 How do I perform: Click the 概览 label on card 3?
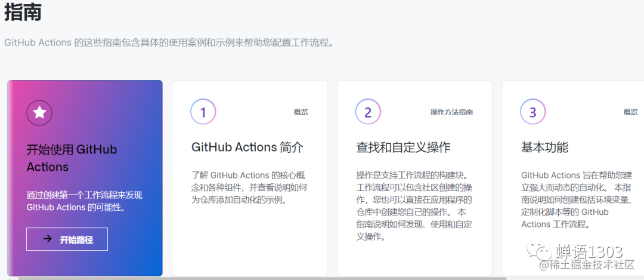coord(630,112)
